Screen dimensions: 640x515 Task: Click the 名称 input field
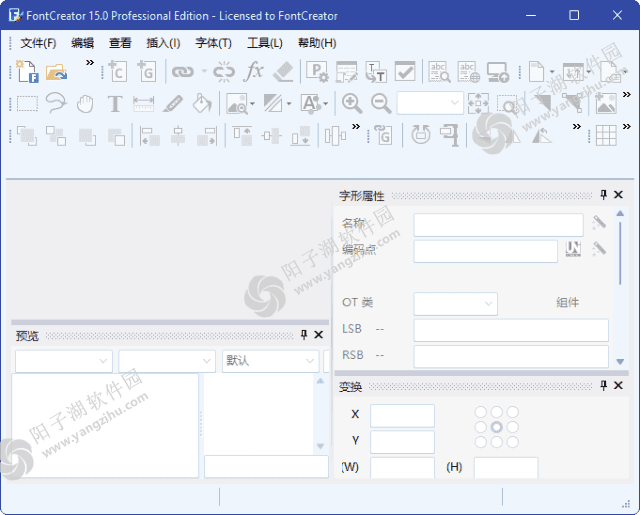[x=498, y=225]
